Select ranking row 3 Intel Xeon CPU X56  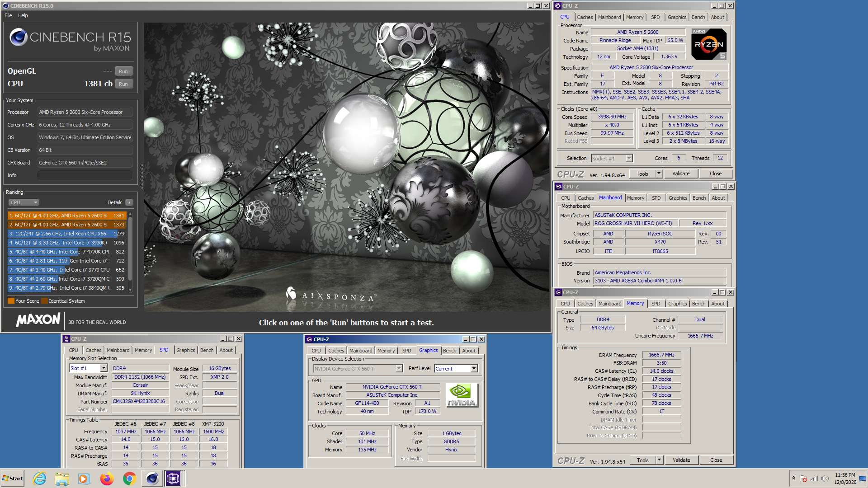tap(66, 234)
